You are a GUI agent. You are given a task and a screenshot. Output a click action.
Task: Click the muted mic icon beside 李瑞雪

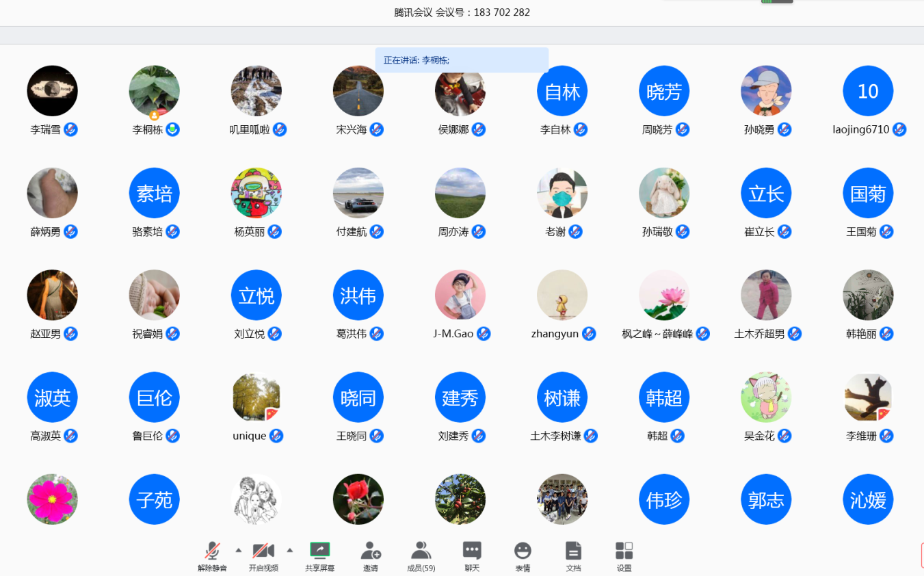click(71, 129)
